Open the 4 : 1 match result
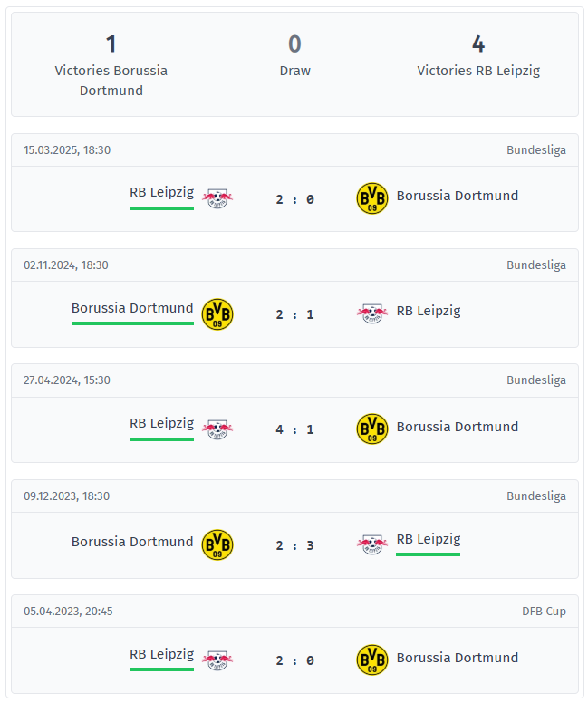The height and width of the screenshot is (703, 588). (x=294, y=429)
